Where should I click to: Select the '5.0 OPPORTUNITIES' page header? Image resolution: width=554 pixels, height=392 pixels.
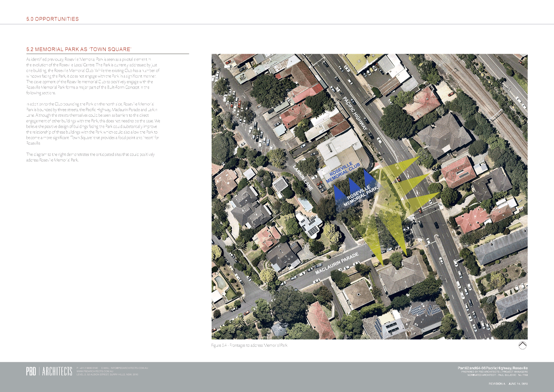click(52, 19)
